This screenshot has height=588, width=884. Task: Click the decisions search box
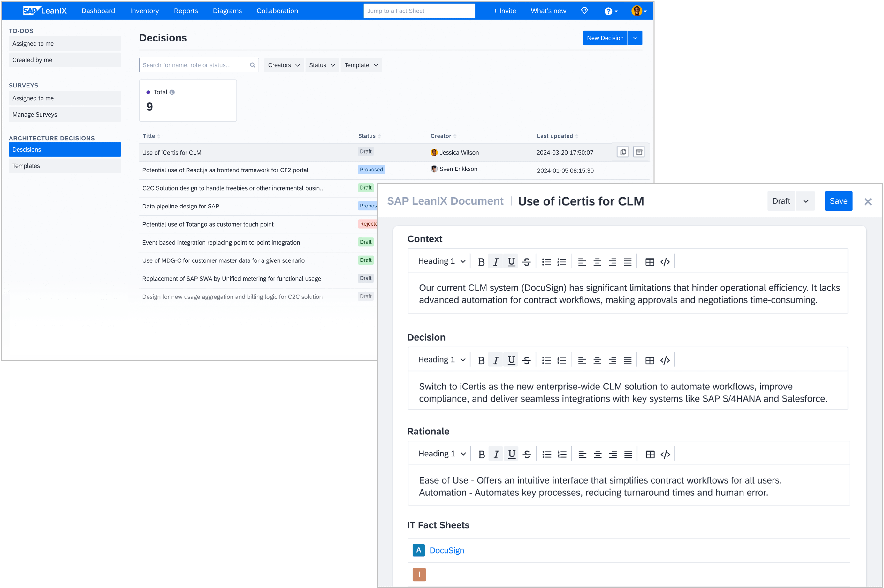click(x=199, y=65)
